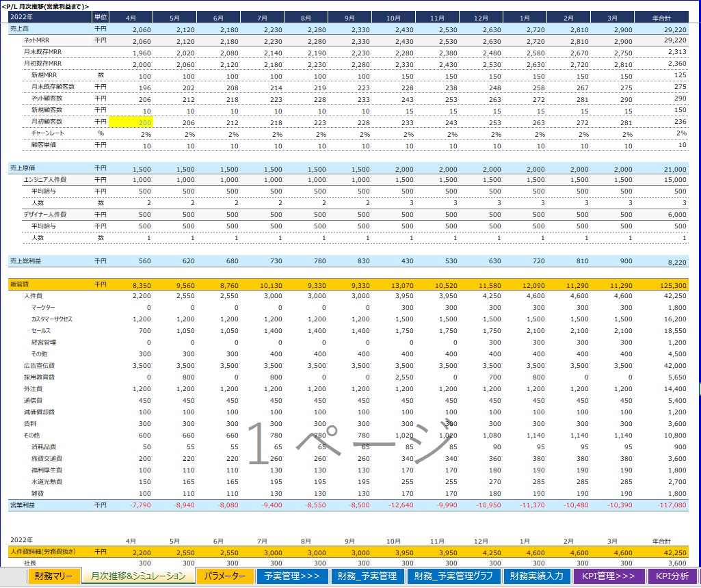
Task: Open the パラメーター sheet tab
Action: point(224,576)
